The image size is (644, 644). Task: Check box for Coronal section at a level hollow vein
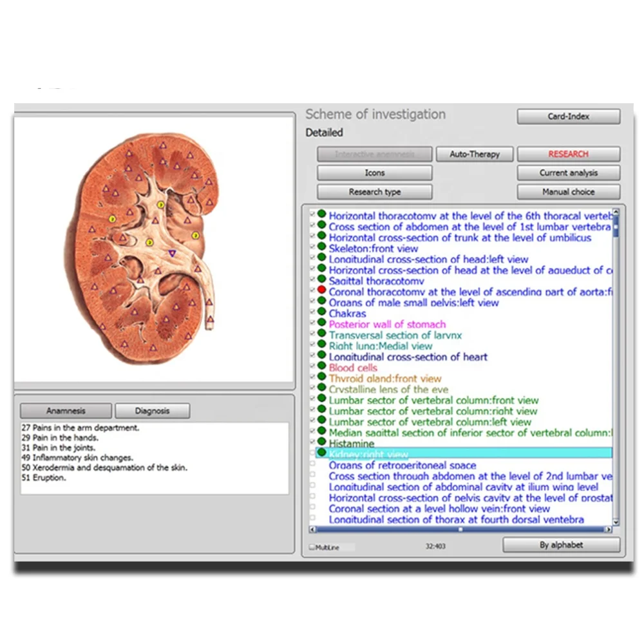tap(312, 507)
